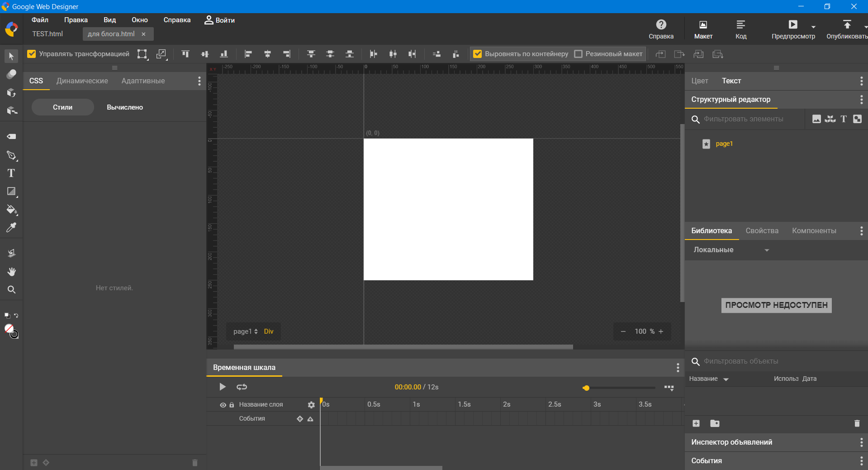Click the Вычислено button
868x470 pixels.
point(125,107)
